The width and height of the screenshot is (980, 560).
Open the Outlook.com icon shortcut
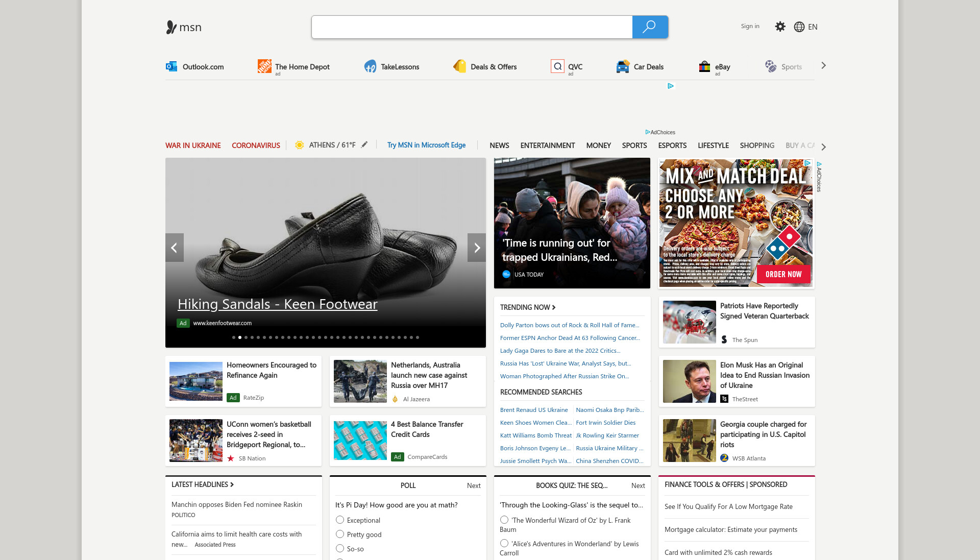171,66
